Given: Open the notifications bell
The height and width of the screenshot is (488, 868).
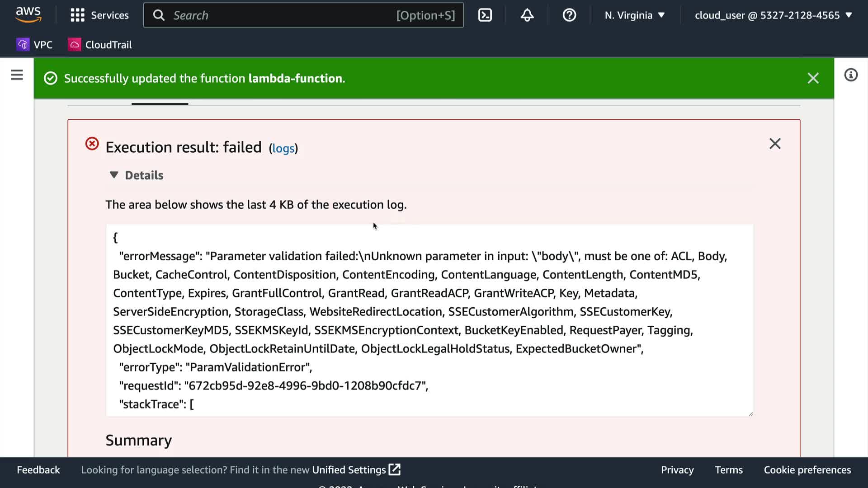Looking at the screenshot, I should coord(527,15).
